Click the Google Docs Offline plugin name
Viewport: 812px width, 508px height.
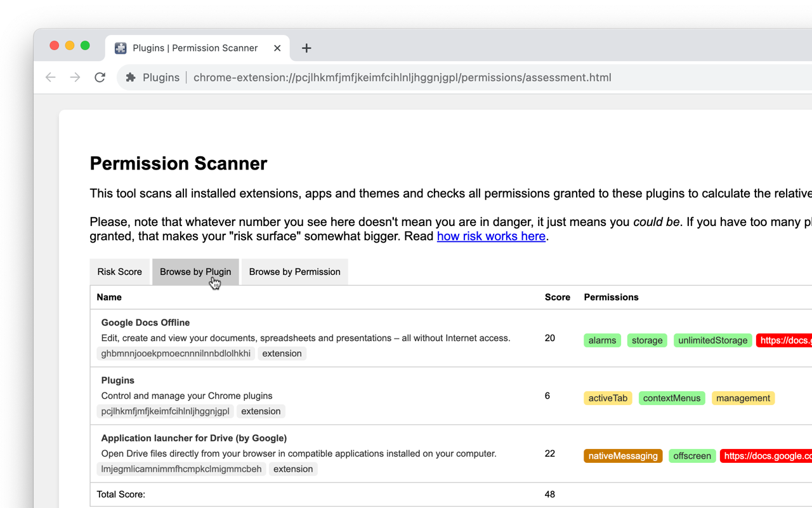coord(145,323)
